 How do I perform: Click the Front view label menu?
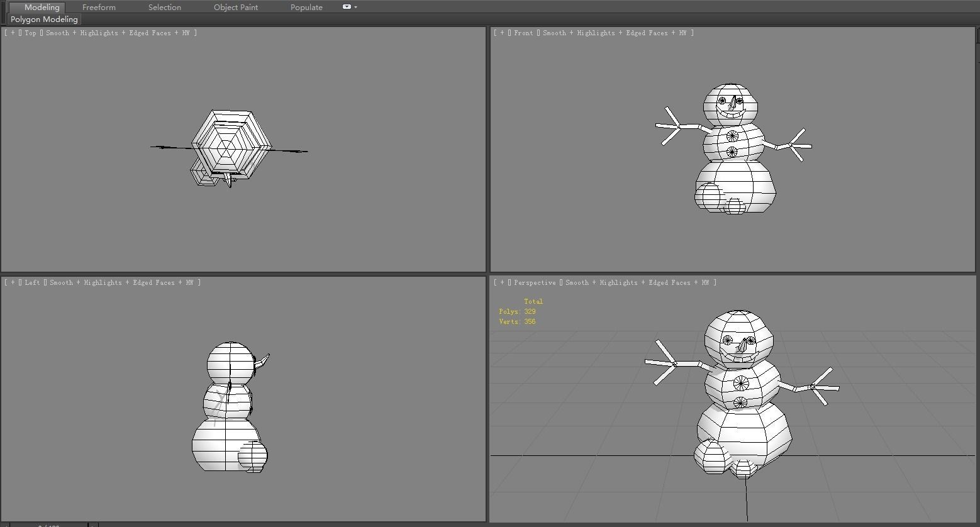(523, 33)
